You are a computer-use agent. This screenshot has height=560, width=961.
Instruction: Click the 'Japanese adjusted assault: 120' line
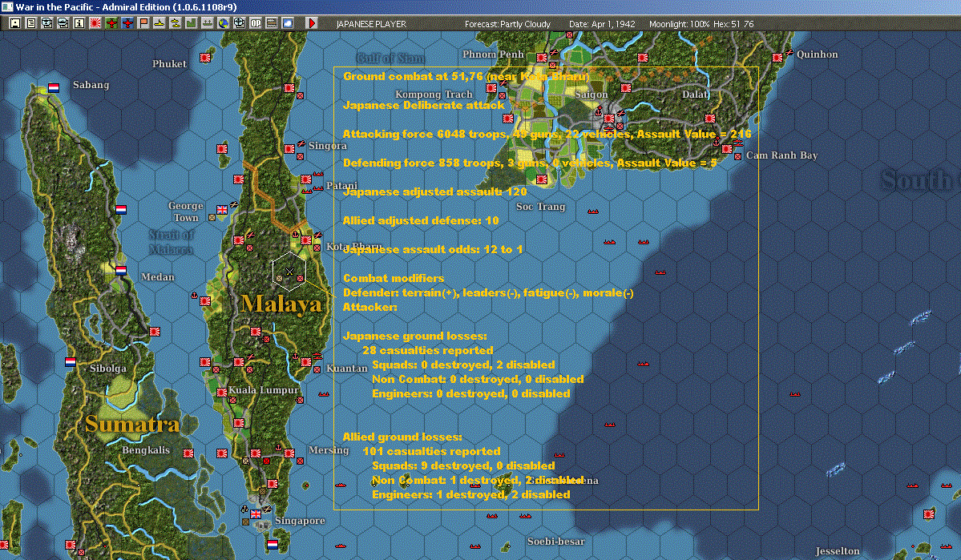[x=434, y=191]
